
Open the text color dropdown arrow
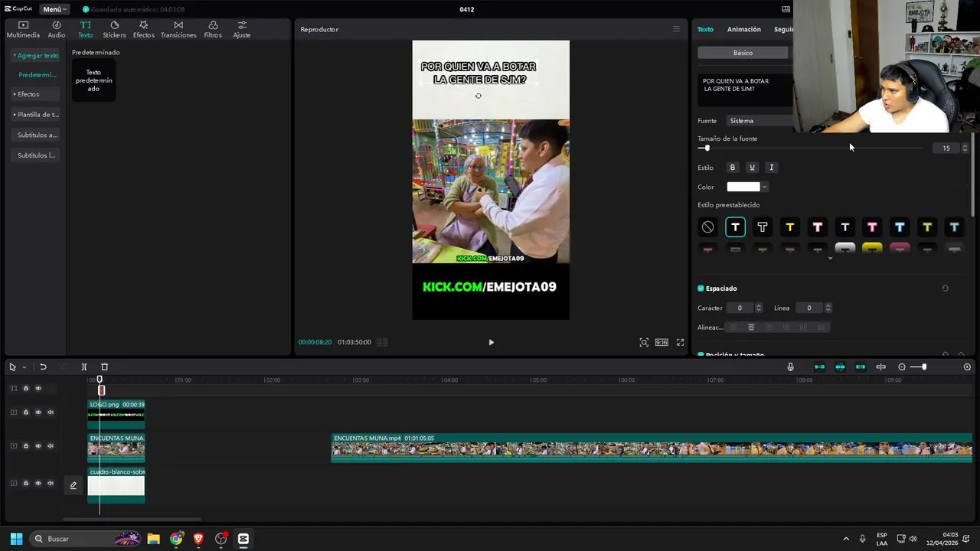coord(764,187)
